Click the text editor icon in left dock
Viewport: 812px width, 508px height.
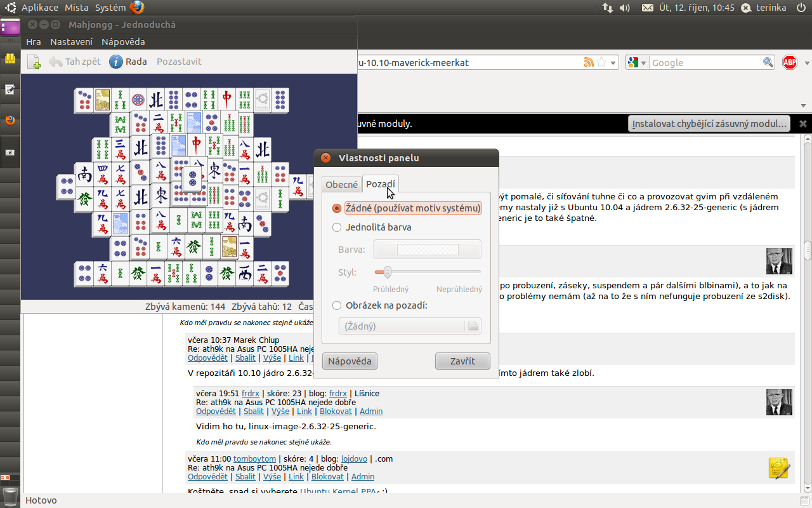(x=10, y=90)
